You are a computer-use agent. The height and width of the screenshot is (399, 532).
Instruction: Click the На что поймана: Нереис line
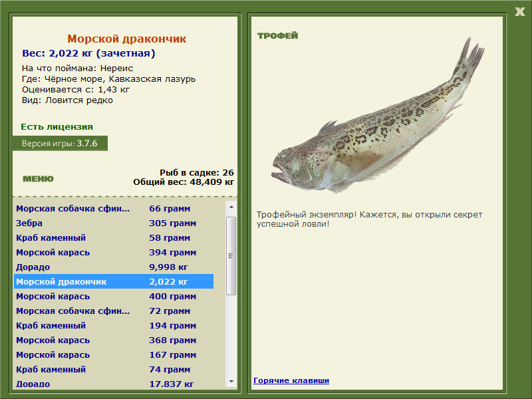tap(77, 68)
